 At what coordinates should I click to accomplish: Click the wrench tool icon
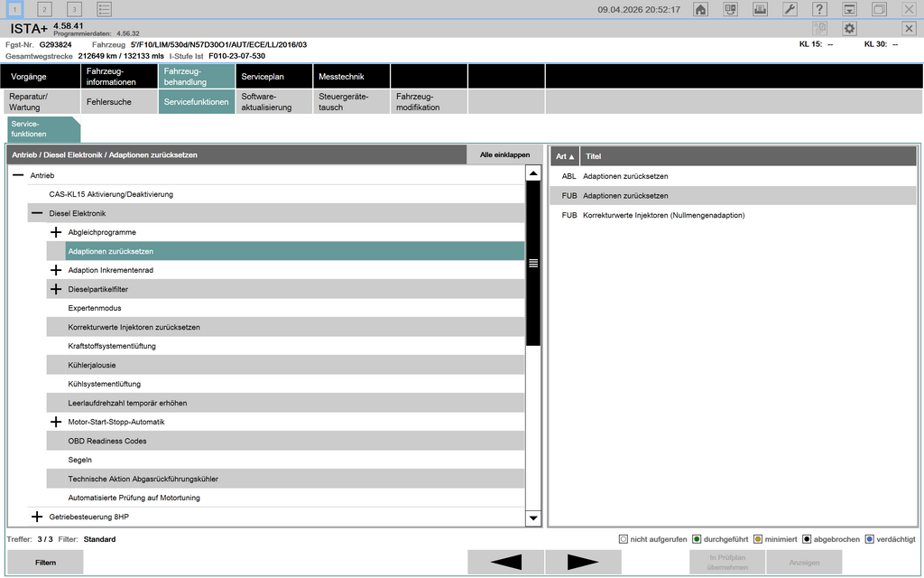click(790, 9)
